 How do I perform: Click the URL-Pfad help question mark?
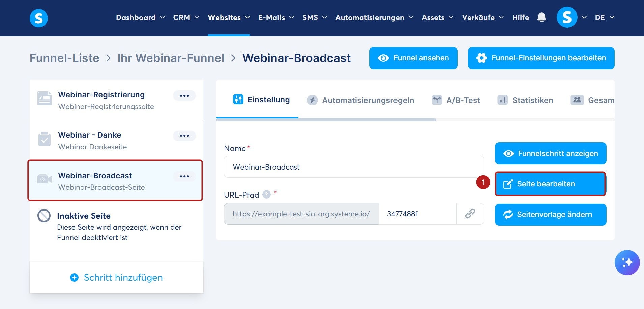click(266, 195)
